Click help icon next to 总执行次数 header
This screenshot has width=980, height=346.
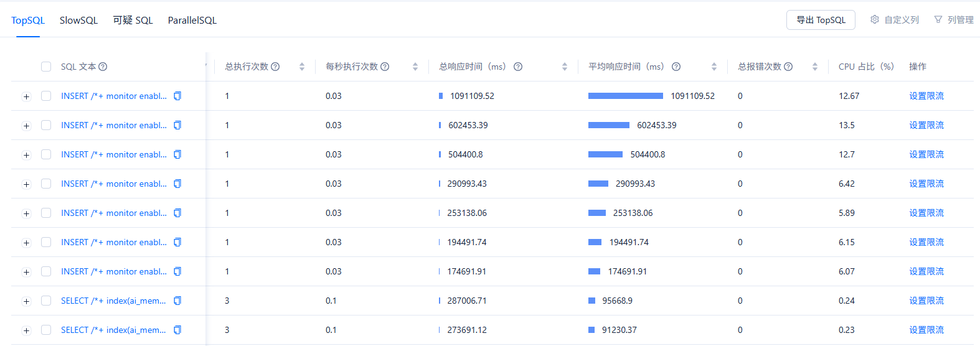coord(275,67)
